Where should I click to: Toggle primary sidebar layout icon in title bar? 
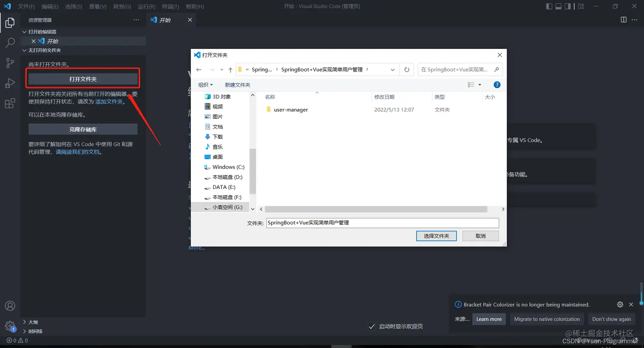549,6
